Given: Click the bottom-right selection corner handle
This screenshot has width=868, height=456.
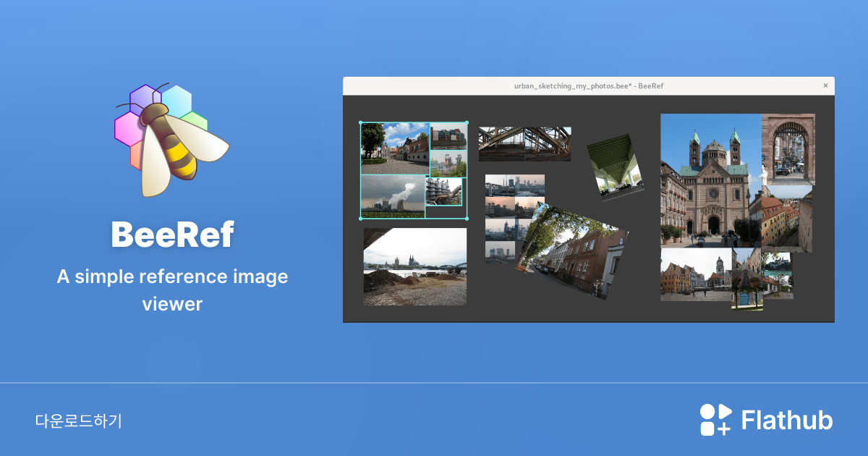Looking at the screenshot, I should click(467, 218).
